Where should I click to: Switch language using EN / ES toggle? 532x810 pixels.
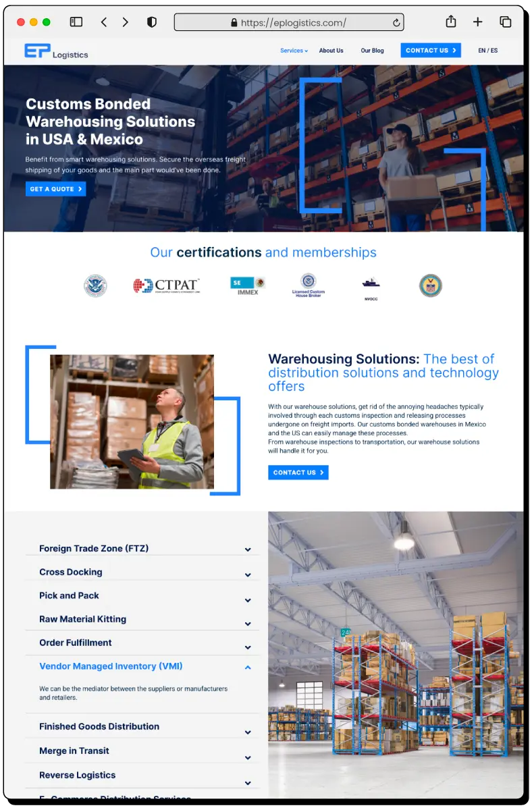[x=487, y=51]
